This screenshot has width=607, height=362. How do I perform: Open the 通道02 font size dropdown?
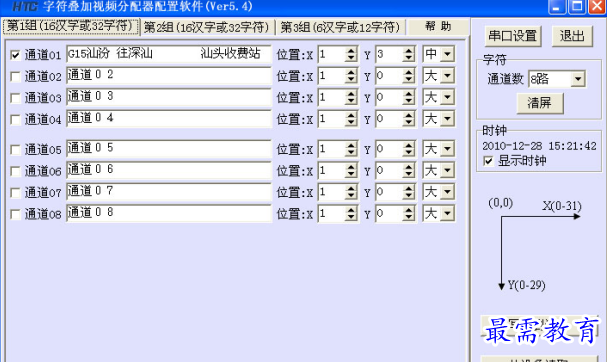pyautogui.click(x=448, y=76)
